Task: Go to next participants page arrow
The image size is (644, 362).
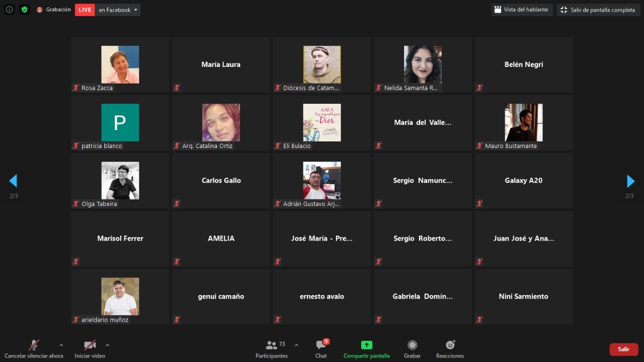Action: (630, 181)
